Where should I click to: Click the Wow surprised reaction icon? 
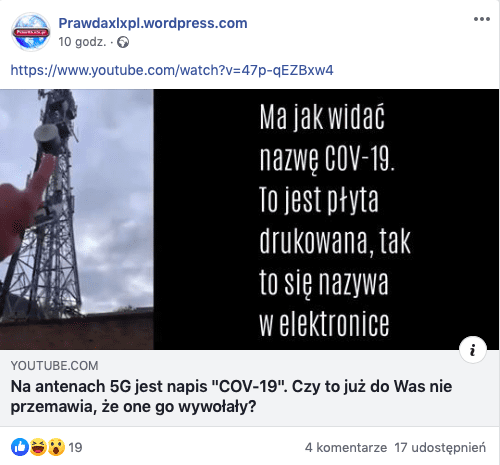(56, 447)
